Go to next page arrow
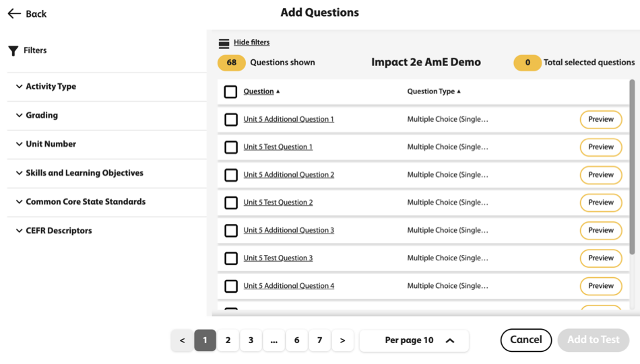 tap(342, 340)
